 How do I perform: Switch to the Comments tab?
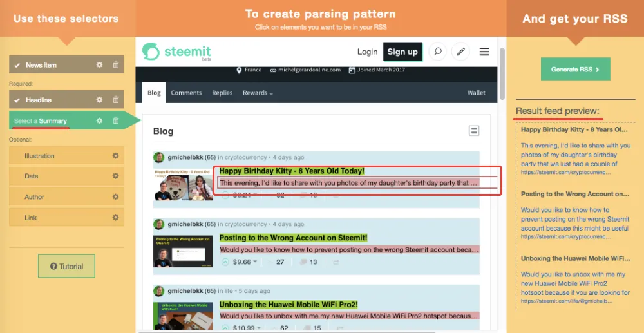click(x=187, y=93)
